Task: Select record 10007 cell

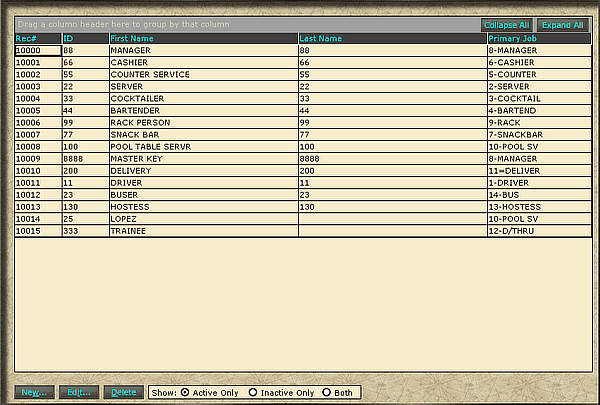Action: click(38, 135)
